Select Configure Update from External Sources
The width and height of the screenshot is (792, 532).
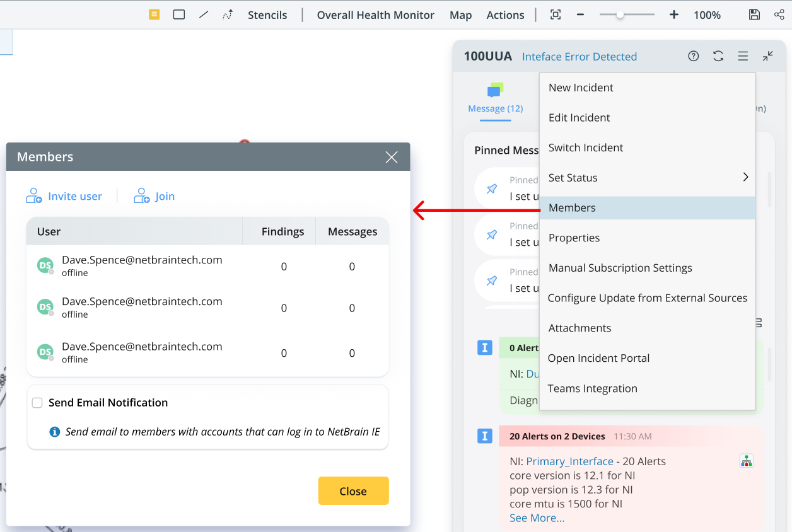coord(647,298)
